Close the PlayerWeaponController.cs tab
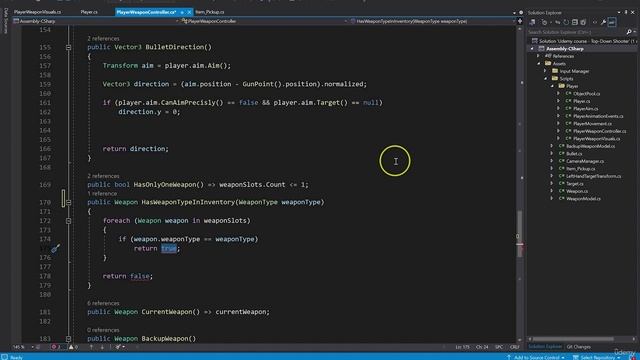This screenshot has width=640, height=360. click(x=189, y=12)
